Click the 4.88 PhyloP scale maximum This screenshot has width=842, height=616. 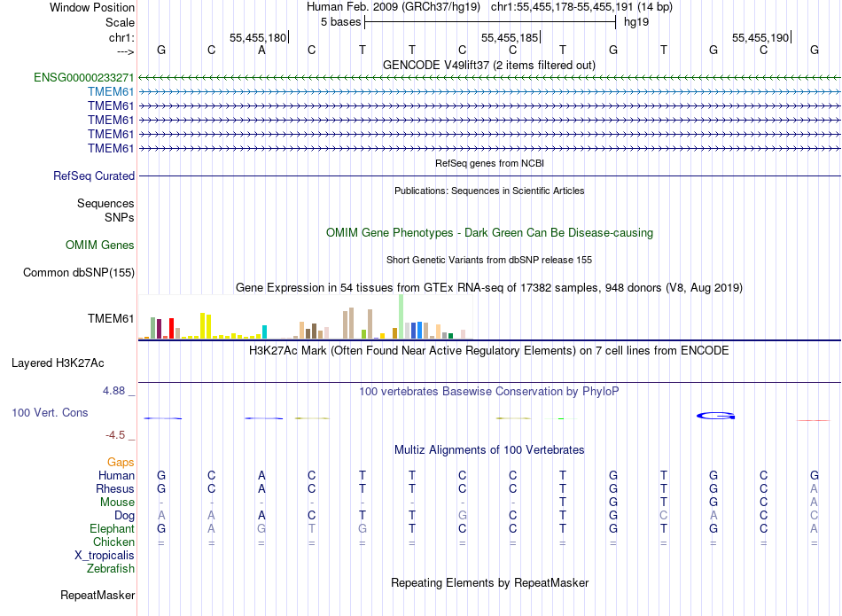113,391
